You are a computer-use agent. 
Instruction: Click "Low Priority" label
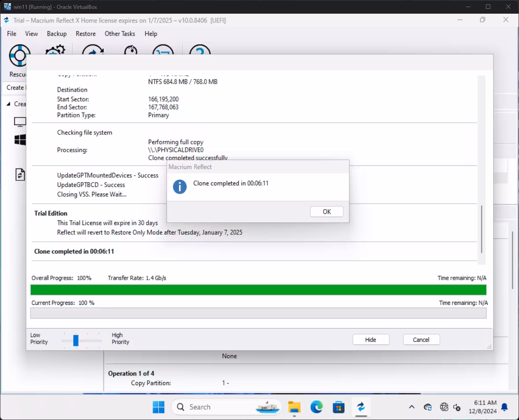39,338
